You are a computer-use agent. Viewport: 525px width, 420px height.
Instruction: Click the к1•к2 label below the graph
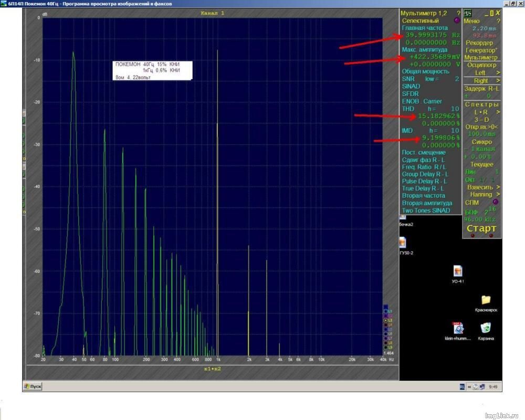click(213, 369)
